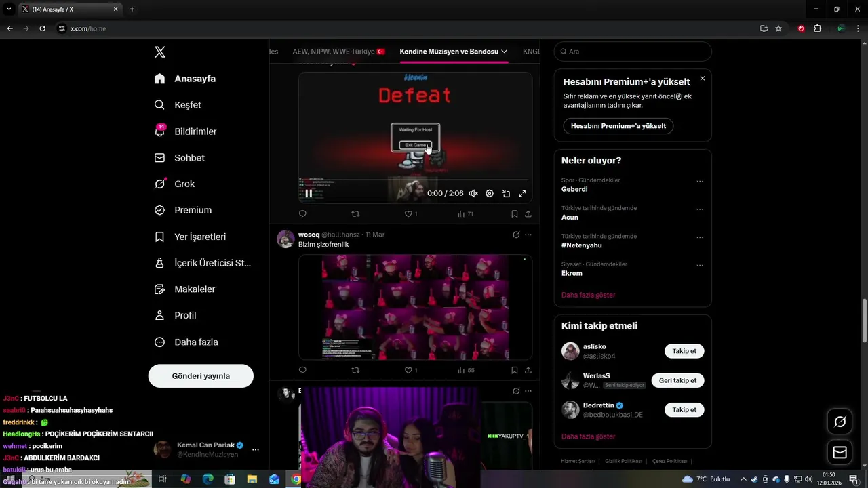The width and height of the screenshot is (868, 488).
Task: Click woseq's profile avatar
Action: (285, 239)
